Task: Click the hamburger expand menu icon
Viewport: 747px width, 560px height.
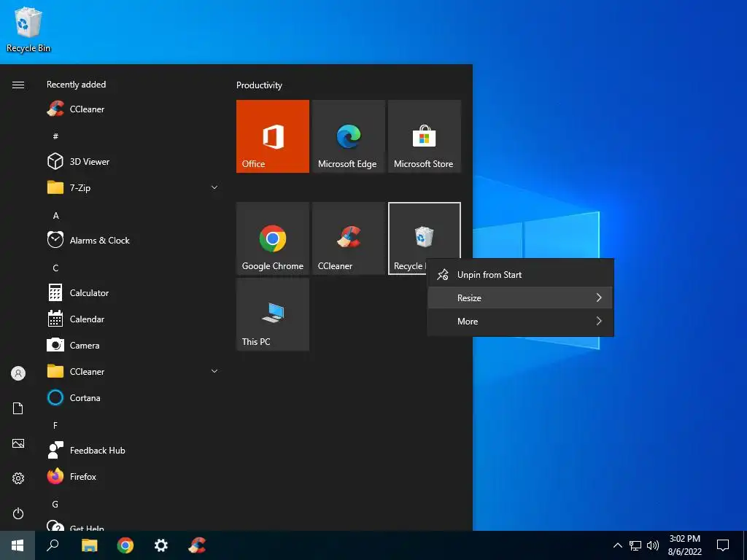Action: tap(18, 85)
